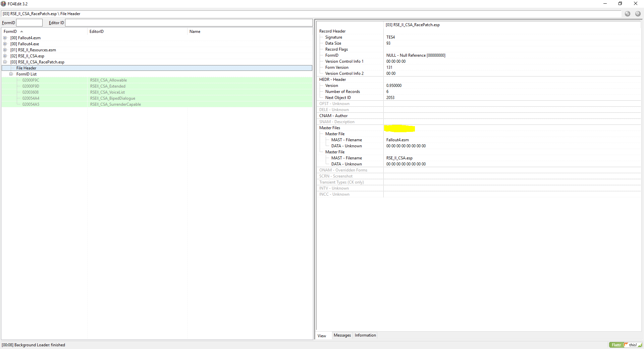The height and width of the screenshot is (349, 644).
Task: Select record 02000F9C RSEII_CSA_Allowable
Action: [x=157, y=80]
